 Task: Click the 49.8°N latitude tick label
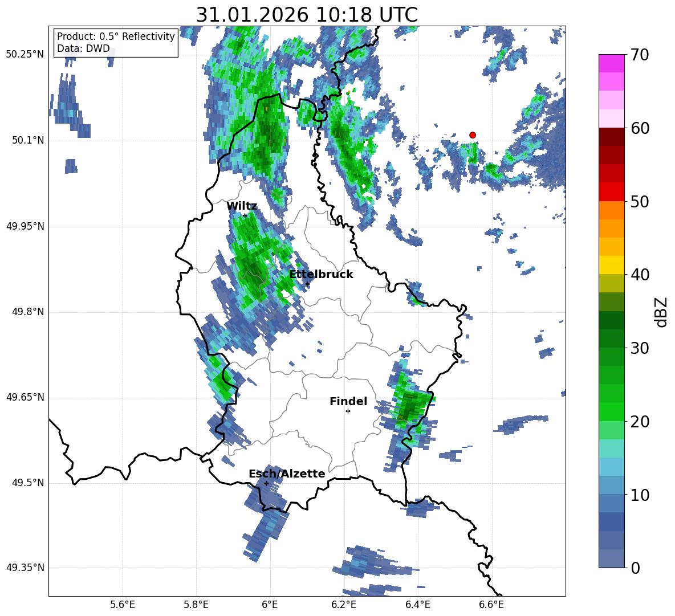[x=28, y=312]
